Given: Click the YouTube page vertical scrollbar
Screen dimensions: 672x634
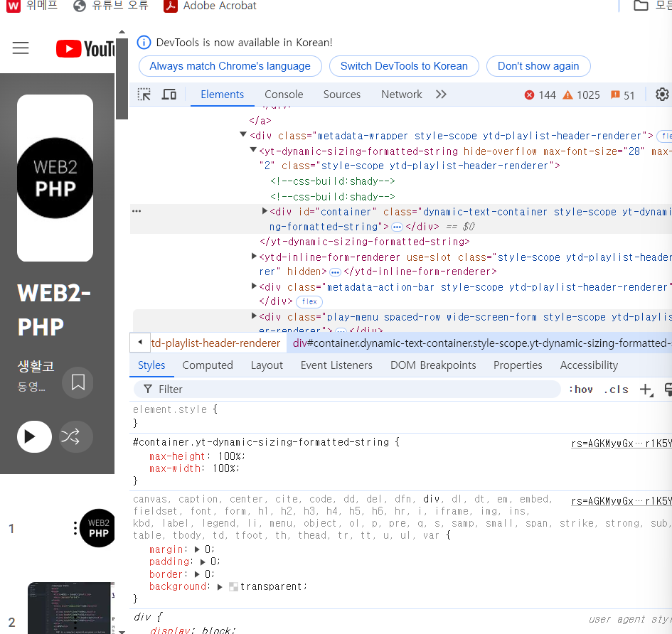Looking at the screenshot, I should [122, 79].
